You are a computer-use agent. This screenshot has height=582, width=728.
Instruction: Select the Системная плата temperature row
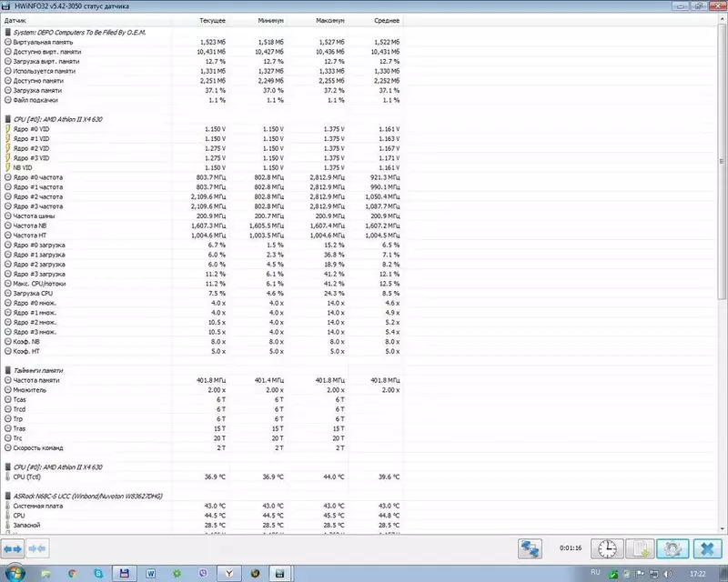pyautogui.click(x=202, y=506)
